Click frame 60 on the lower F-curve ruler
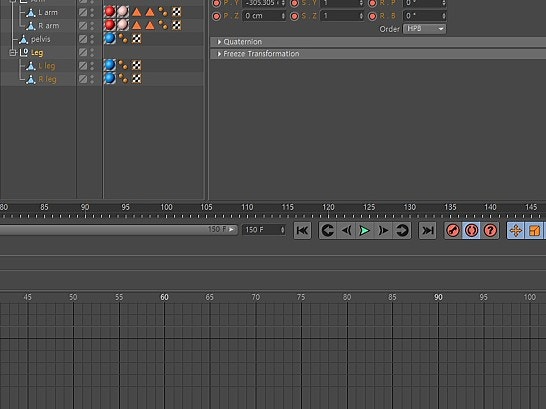Image resolution: width=546 pixels, height=409 pixels. tap(164, 297)
